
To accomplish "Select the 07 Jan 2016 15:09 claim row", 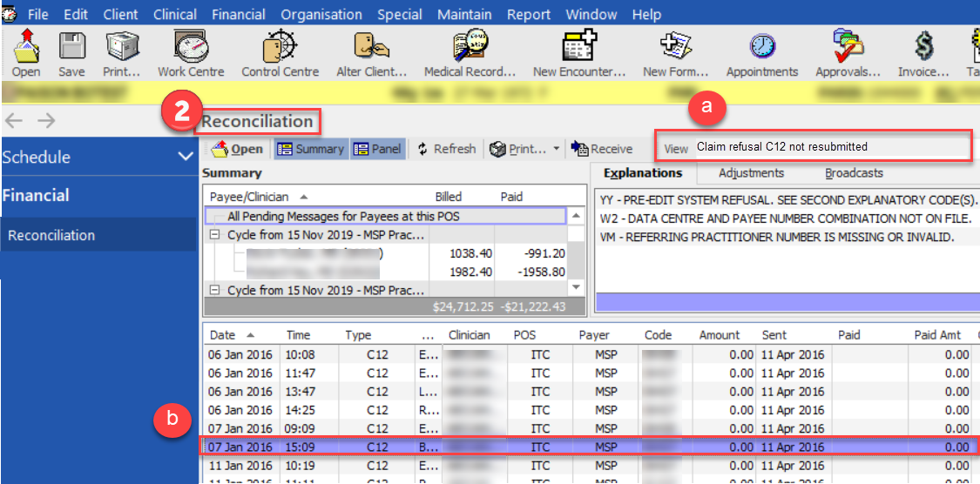I will click(x=523, y=447).
